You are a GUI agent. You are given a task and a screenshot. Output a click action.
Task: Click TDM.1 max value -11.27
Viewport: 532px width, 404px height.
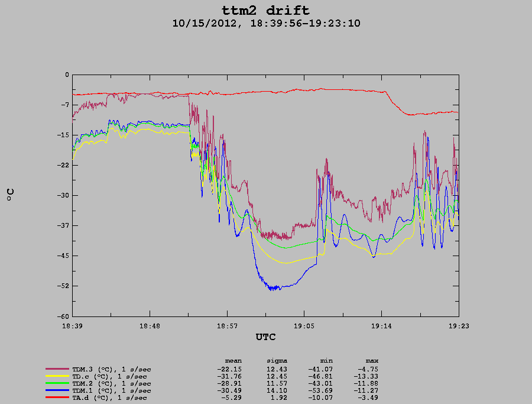[366, 391]
